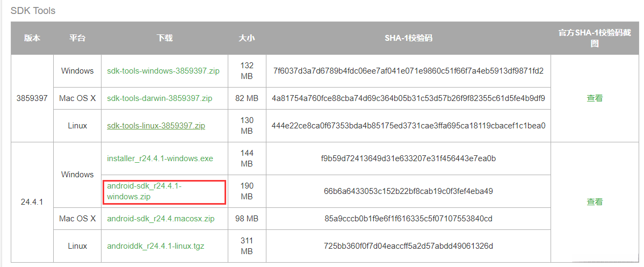Image resolution: width=644 pixels, height=267 pixels.
Task: Click the 3859397 version cell
Action: pyautogui.click(x=32, y=98)
